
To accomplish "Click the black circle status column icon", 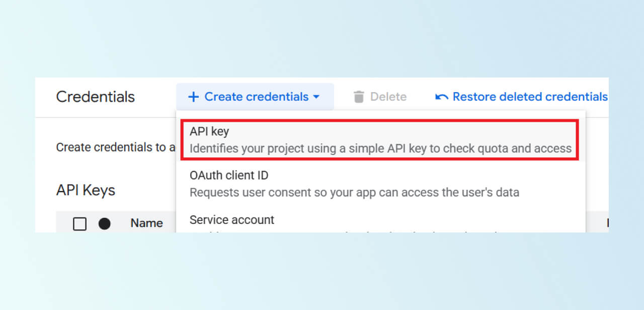I will [x=105, y=223].
